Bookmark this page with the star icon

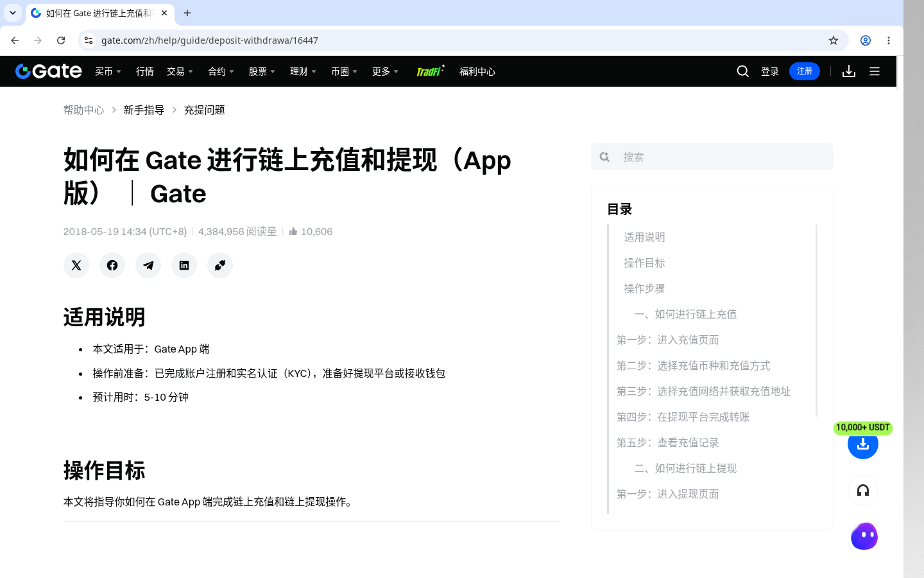click(x=834, y=40)
